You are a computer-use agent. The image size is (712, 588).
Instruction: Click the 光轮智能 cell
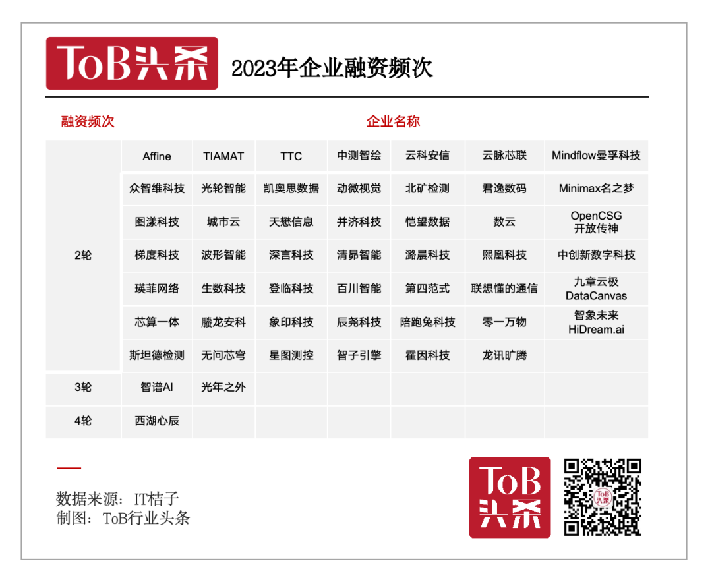click(x=223, y=189)
